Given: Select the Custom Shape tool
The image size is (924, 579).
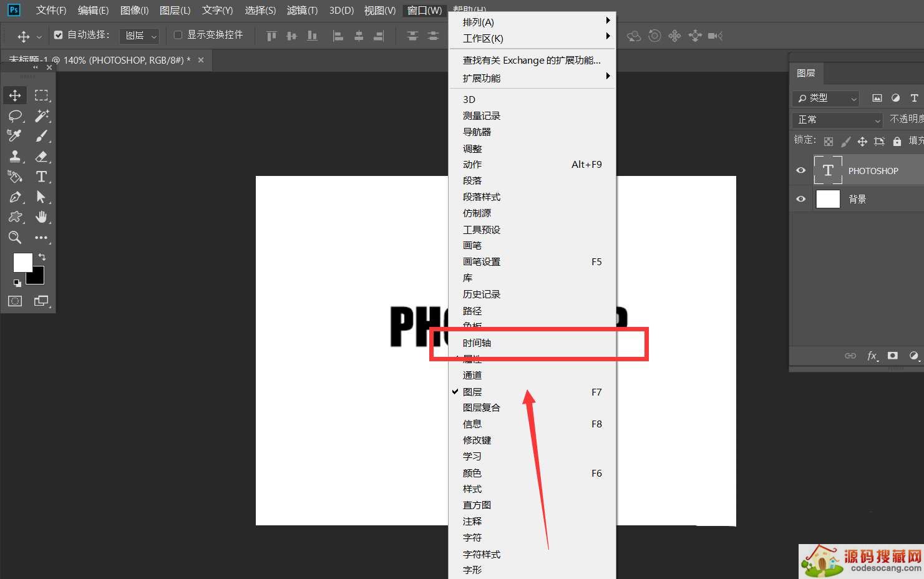Looking at the screenshot, I should (15, 217).
